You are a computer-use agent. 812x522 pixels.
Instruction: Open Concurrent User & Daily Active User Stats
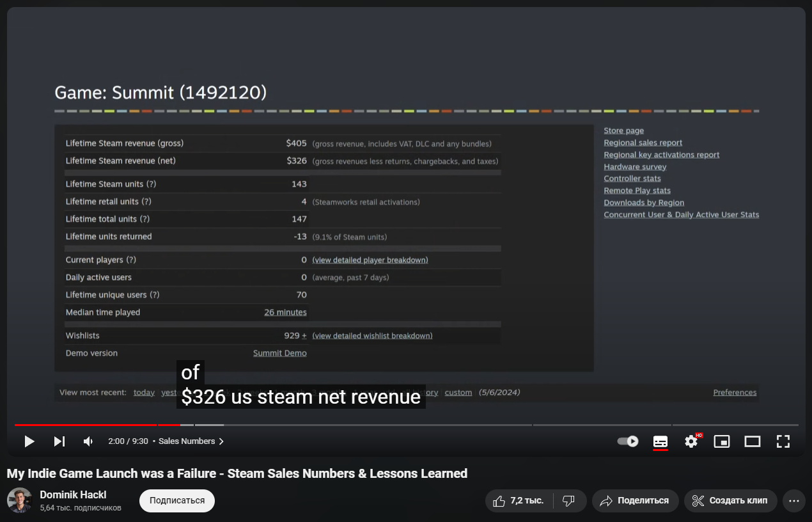(682, 215)
